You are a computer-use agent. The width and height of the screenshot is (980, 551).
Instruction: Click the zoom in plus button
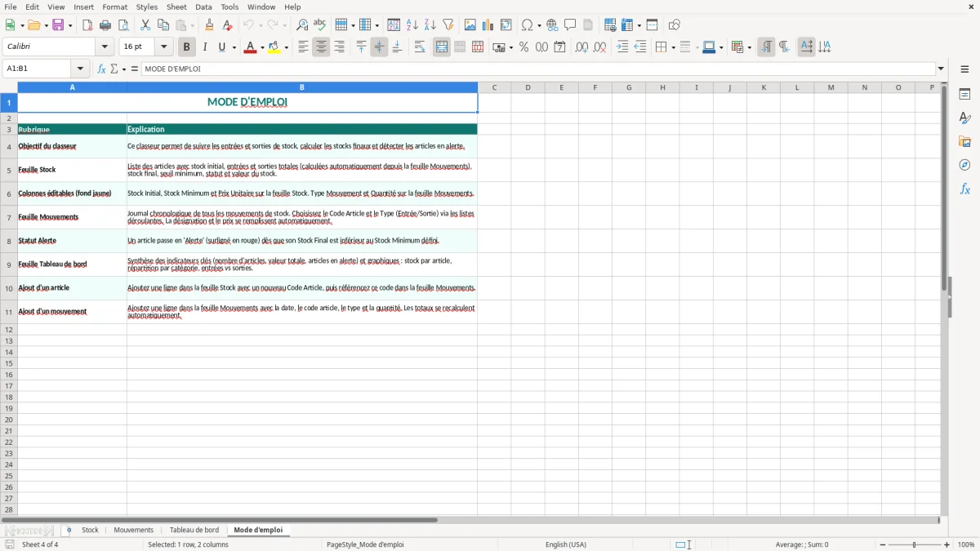[947, 544]
